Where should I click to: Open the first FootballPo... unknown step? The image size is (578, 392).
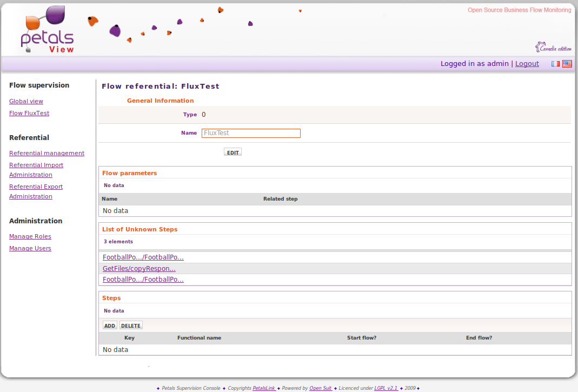pos(143,257)
